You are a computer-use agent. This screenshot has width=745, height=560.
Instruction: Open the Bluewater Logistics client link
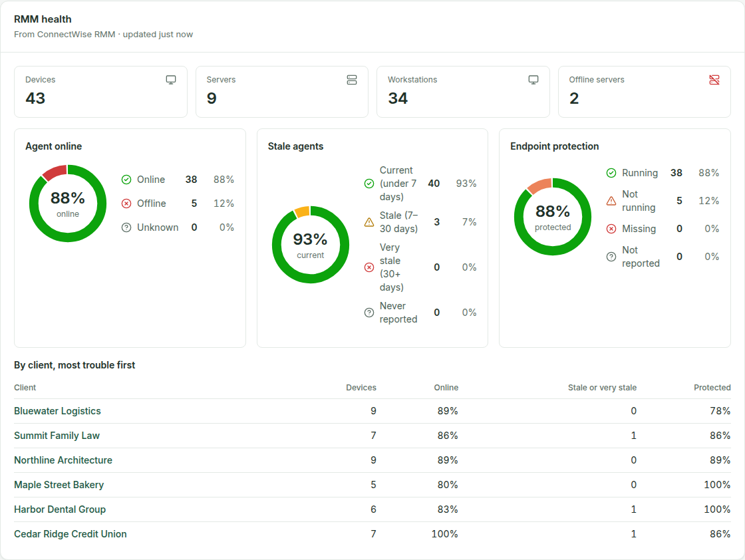57,411
